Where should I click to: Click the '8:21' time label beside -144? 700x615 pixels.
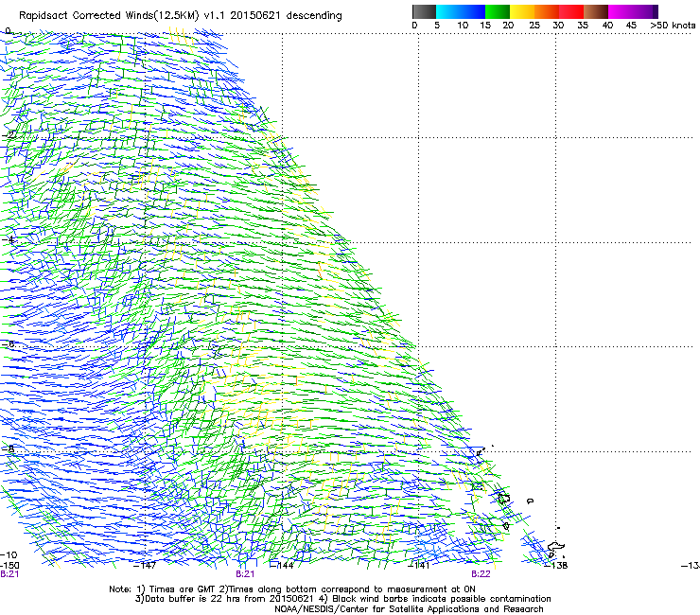pos(245,574)
